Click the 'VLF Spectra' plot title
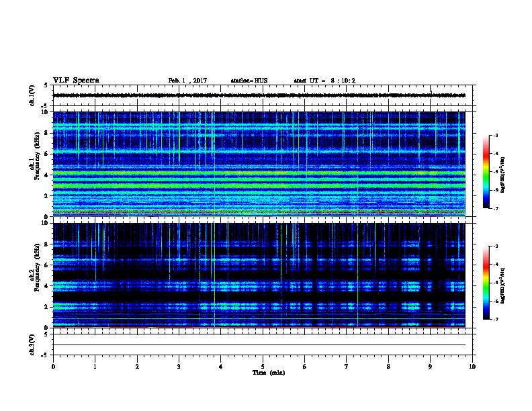This screenshot has height=411, width=532. [76, 81]
